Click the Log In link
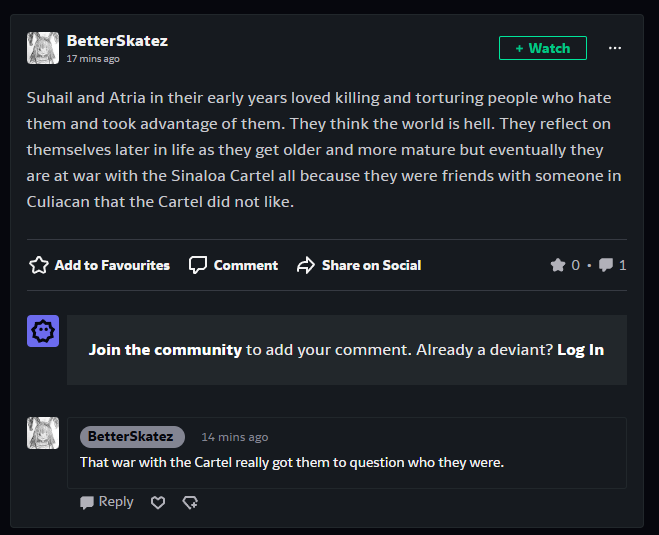 click(x=580, y=350)
